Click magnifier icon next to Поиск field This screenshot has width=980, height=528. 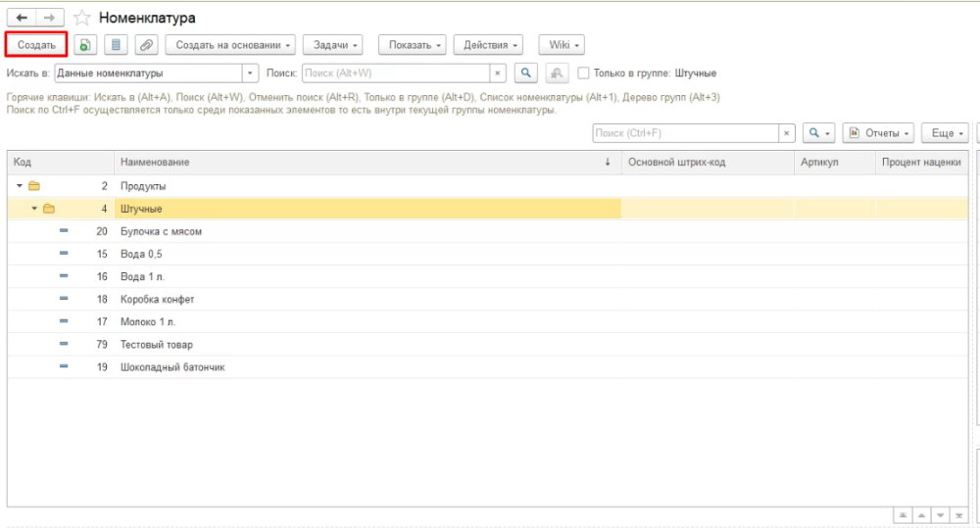pos(526,73)
